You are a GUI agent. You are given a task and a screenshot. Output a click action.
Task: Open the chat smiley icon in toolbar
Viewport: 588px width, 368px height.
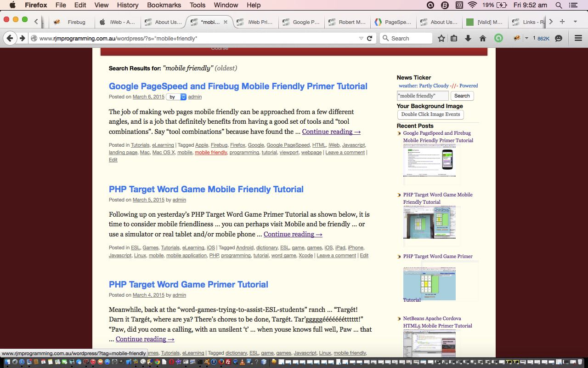[x=559, y=39]
